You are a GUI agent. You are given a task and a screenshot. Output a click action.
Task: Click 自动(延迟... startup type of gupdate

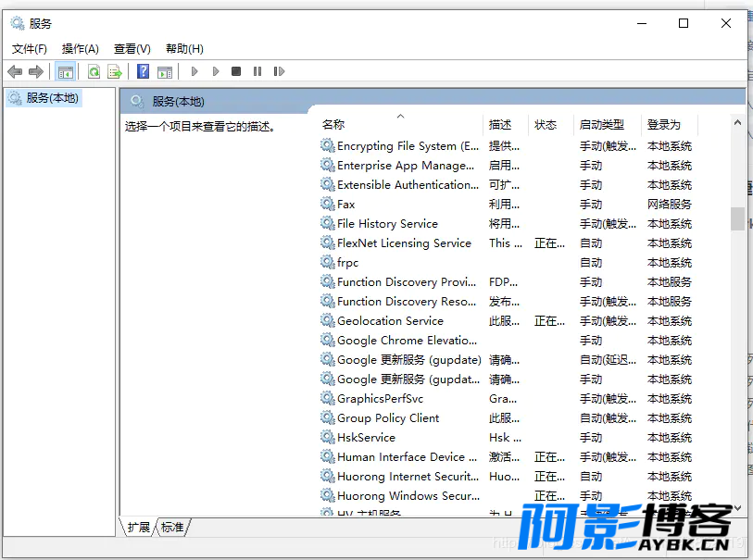pos(608,360)
